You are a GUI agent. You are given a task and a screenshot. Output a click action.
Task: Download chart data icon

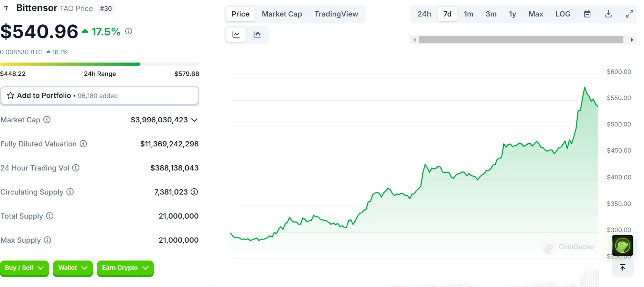coord(608,14)
